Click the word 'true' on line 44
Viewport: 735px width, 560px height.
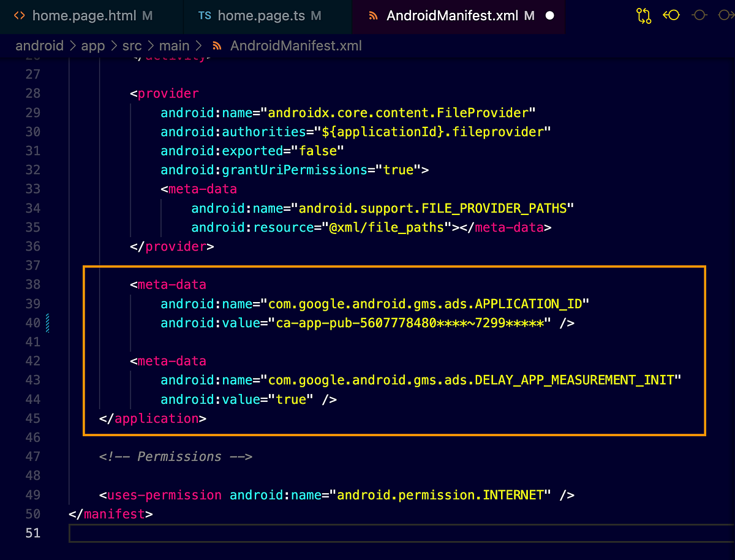click(x=291, y=399)
